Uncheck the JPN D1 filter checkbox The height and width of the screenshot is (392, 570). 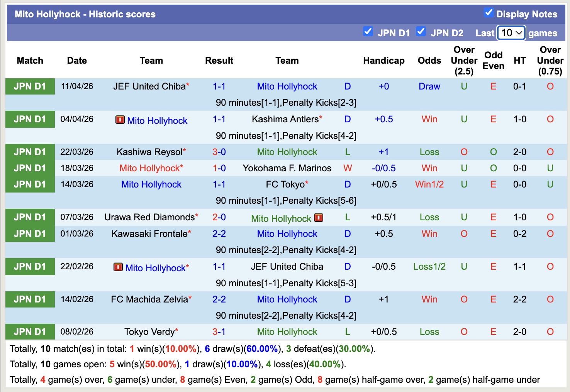(368, 32)
